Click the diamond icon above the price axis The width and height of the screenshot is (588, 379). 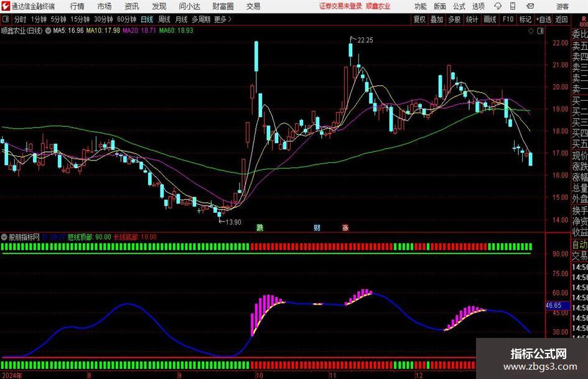(531, 31)
